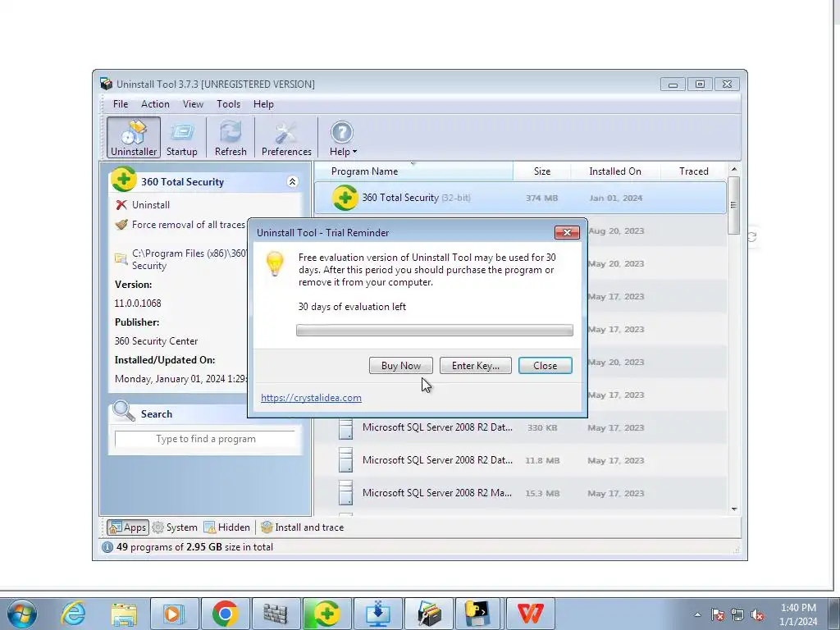Screen dimensions: 840x630
Task: Close the Trial Reminder dialog with X
Action: (x=567, y=232)
